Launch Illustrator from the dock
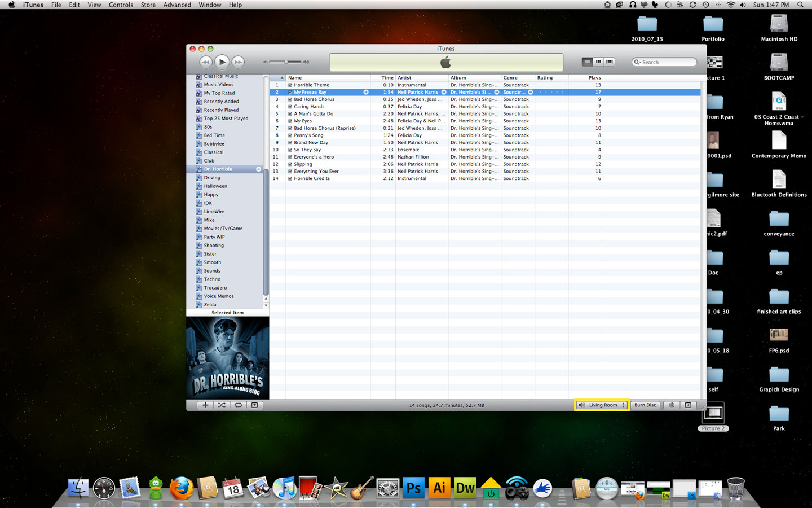The image size is (812, 508). pyautogui.click(x=439, y=488)
